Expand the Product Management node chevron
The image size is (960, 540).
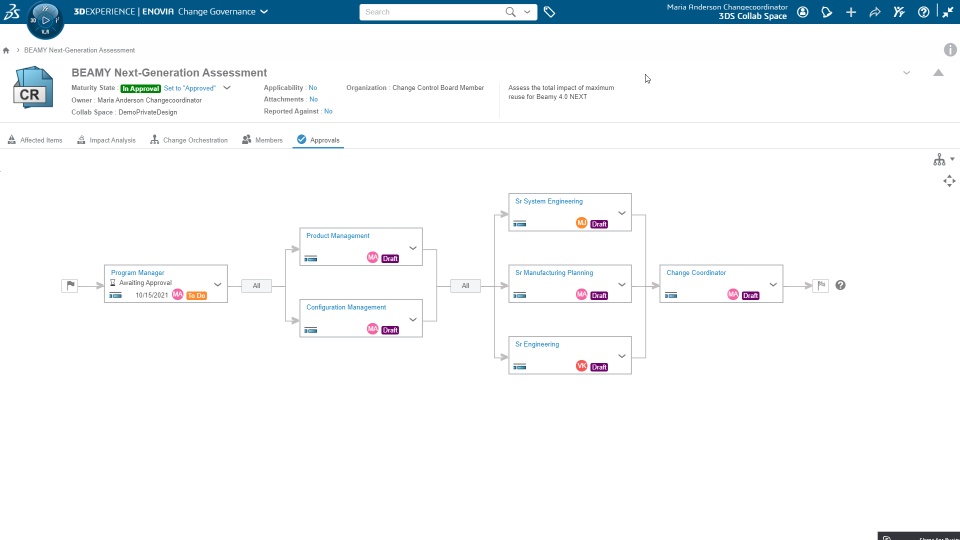tap(413, 248)
